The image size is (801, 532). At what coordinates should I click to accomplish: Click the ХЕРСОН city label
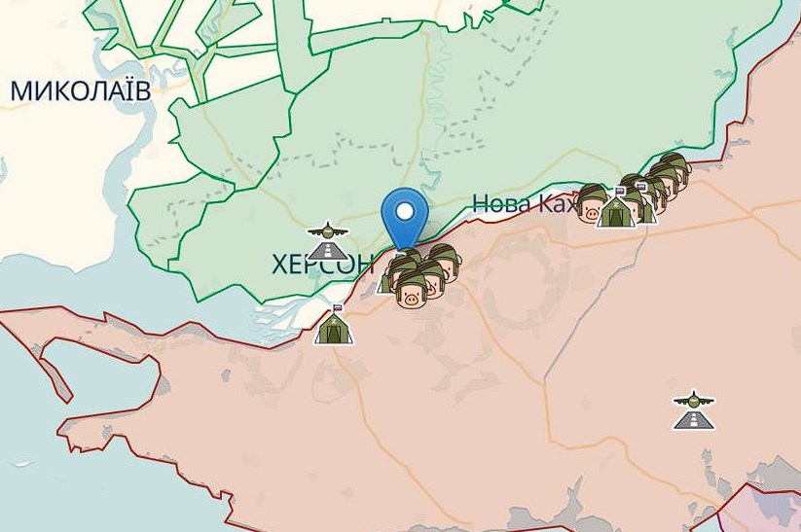(322, 265)
